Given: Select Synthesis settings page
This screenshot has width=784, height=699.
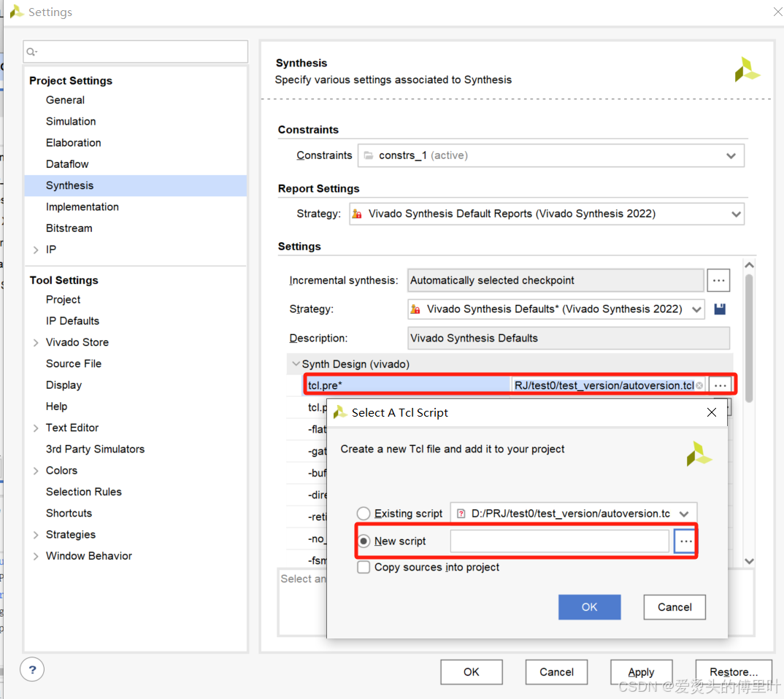Looking at the screenshot, I should pos(136,185).
